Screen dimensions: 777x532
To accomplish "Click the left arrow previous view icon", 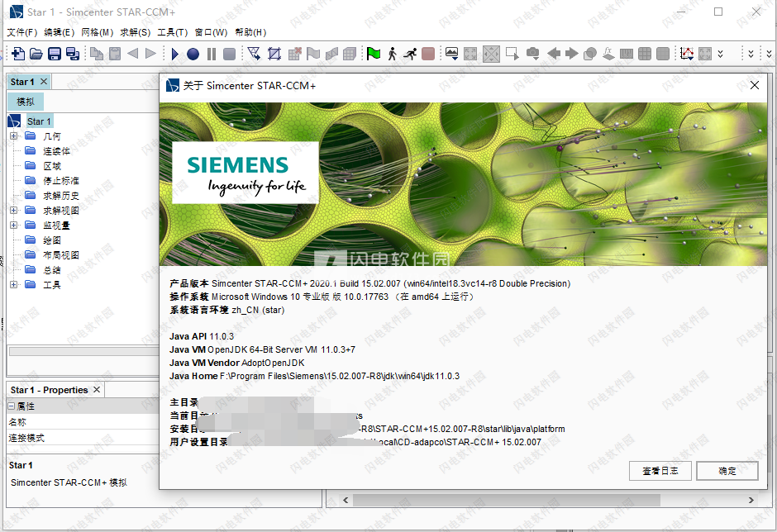I will [x=554, y=54].
